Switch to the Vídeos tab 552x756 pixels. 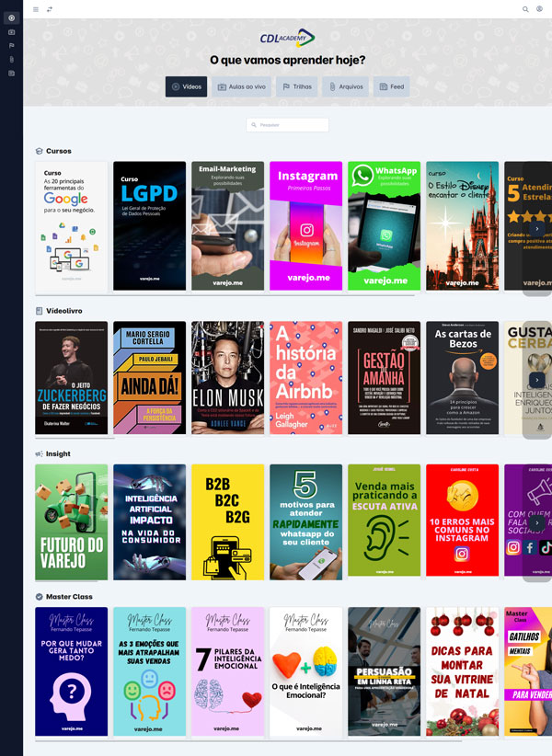186,86
